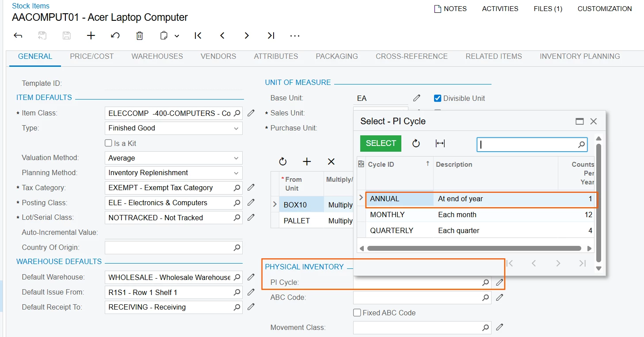Image resolution: width=644 pixels, height=337 pixels.
Task: Switch to the Price/Cost tab
Action: 91,57
